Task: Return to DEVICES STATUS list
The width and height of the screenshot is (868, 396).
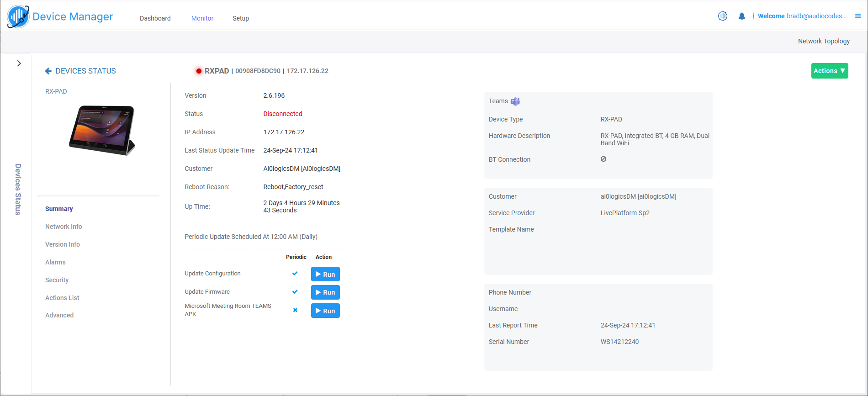Action: click(x=85, y=71)
